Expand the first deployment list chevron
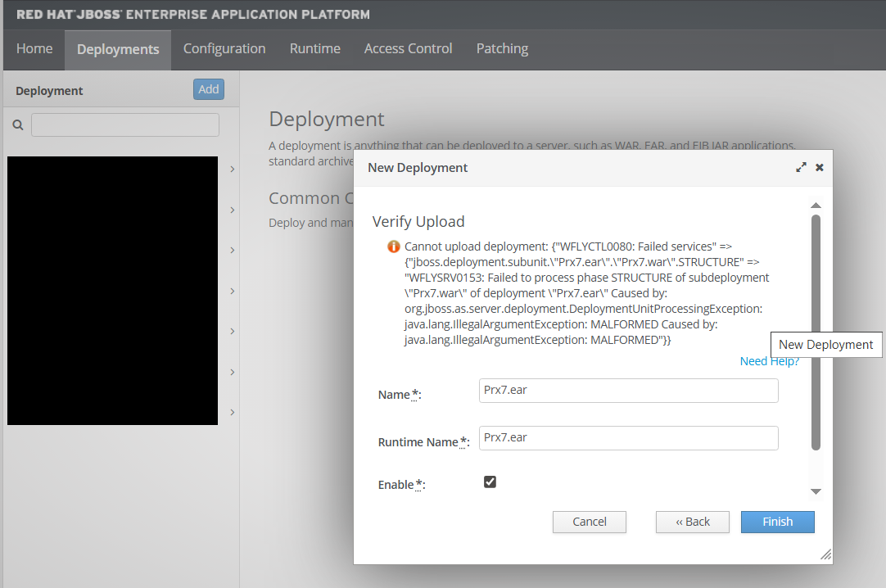886x588 pixels. [x=233, y=170]
